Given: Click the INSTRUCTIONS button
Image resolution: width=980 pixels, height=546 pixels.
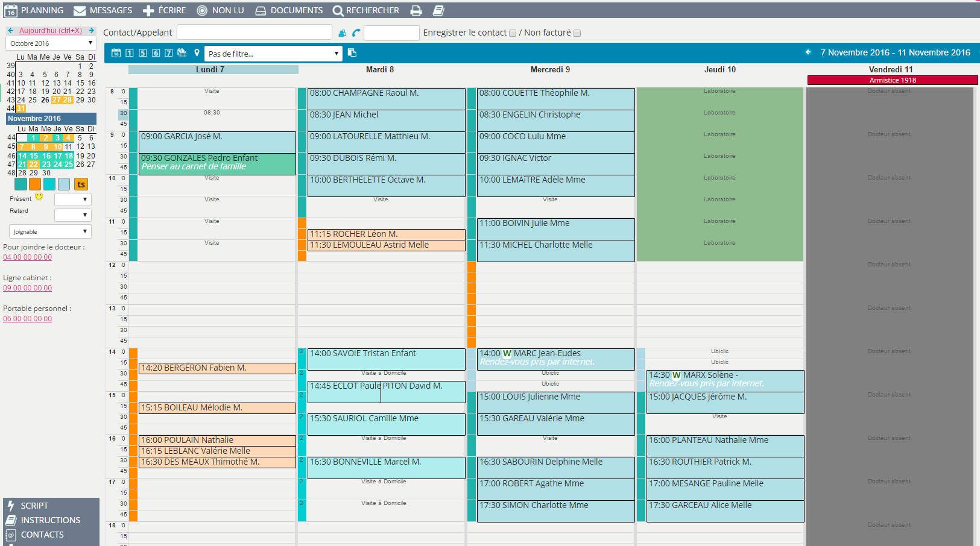Looking at the screenshot, I should point(50,520).
